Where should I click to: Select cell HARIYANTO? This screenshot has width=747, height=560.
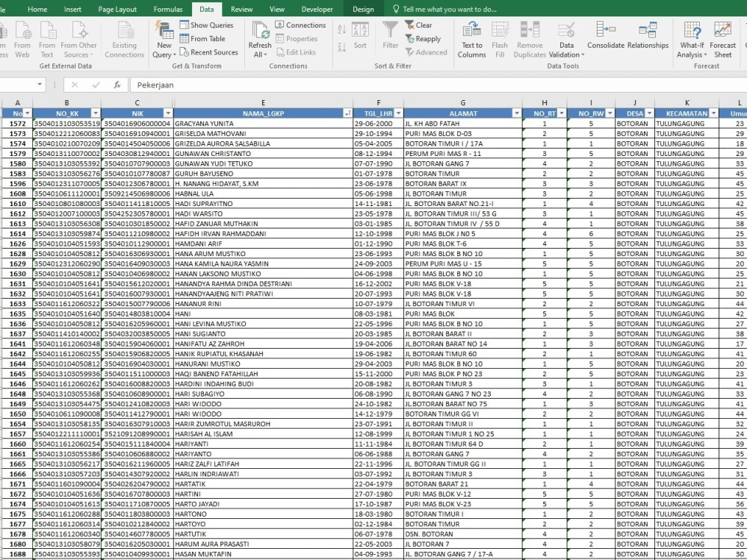tap(264, 454)
